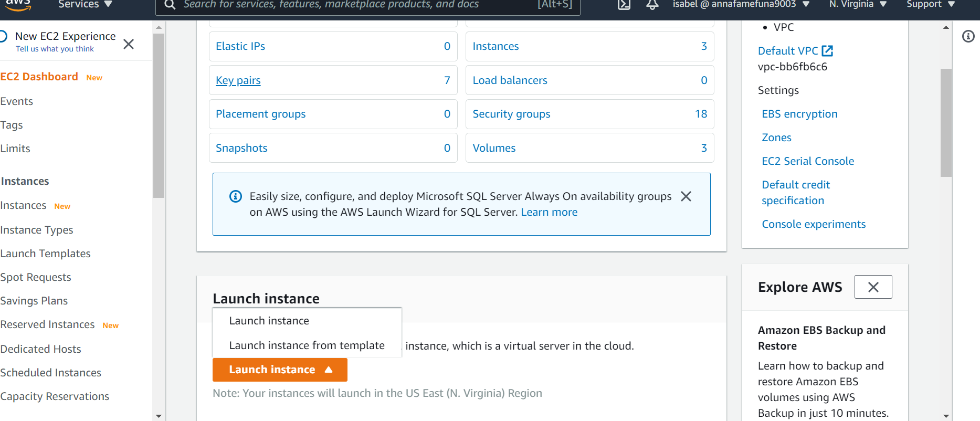
Task: Open the Security groups resource link
Action: coord(511,114)
